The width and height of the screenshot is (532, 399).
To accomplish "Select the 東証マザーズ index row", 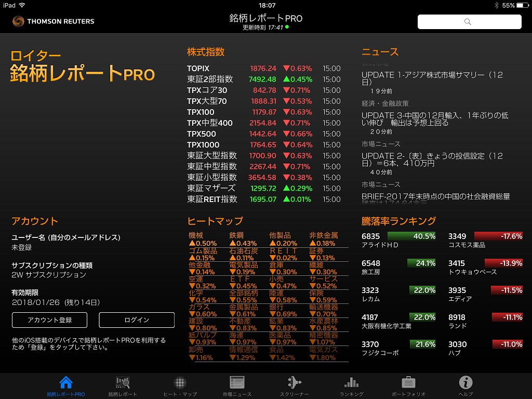I will [x=263, y=189].
